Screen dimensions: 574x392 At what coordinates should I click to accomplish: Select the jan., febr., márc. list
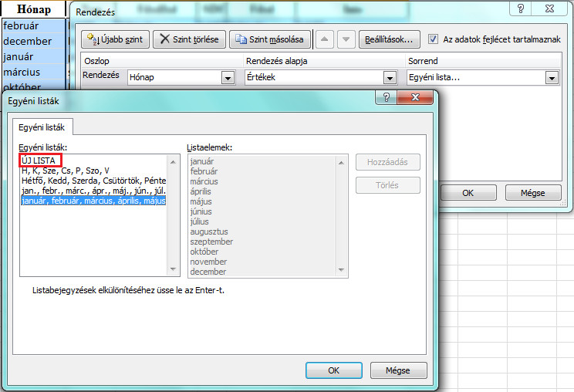[x=93, y=191]
